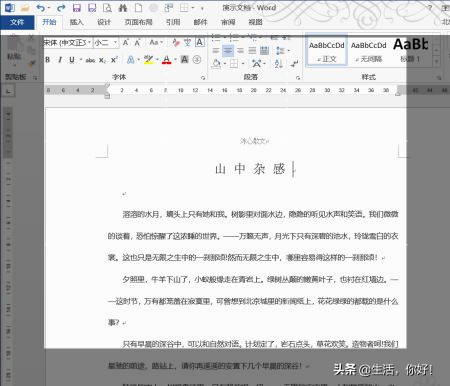Open the underline style dropdown arrow
This screenshot has width=450, height=386.
(80, 60)
